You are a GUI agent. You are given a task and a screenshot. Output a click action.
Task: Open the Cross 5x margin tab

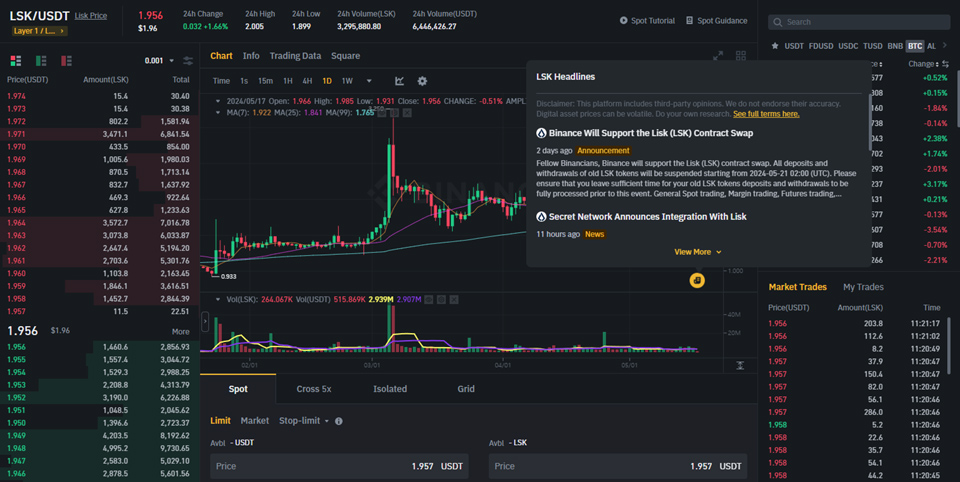(313, 389)
